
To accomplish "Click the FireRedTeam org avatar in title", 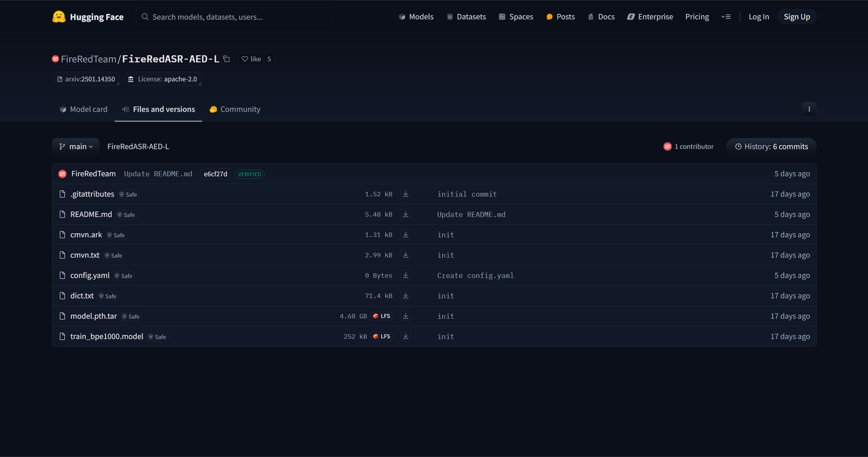I will [56, 59].
